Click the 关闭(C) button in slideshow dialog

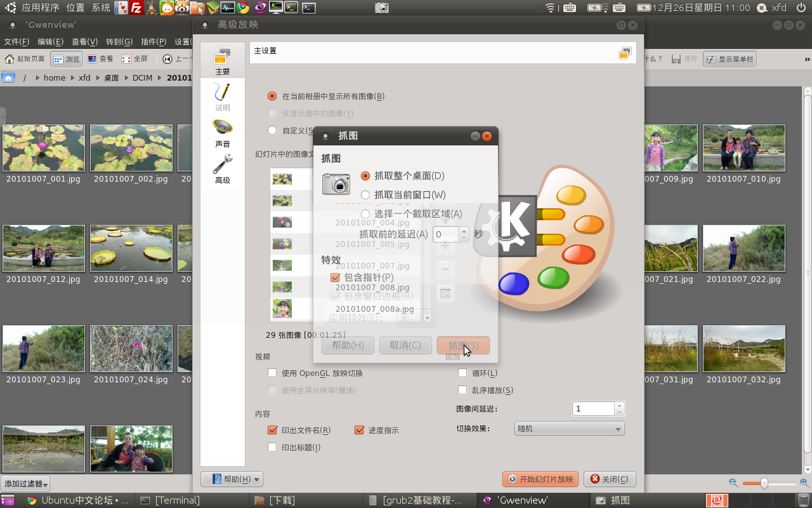coord(610,479)
